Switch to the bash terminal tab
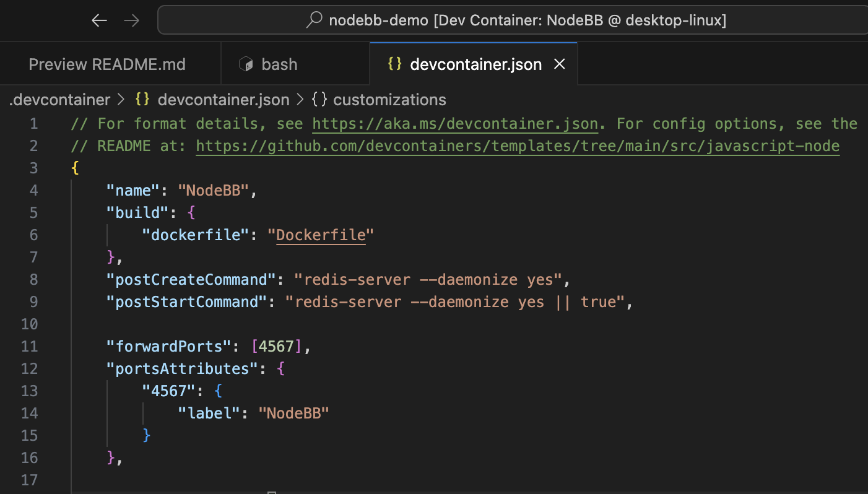This screenshot has height=494, width=868. [x=295, y=64]
